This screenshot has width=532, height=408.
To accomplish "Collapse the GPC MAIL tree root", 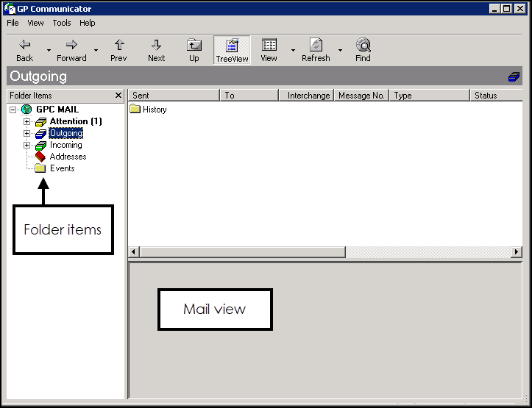I will point(13,110).
